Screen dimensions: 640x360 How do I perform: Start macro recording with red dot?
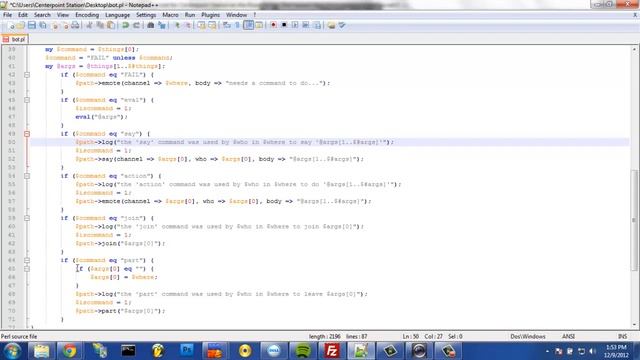[x=273, y=25]
